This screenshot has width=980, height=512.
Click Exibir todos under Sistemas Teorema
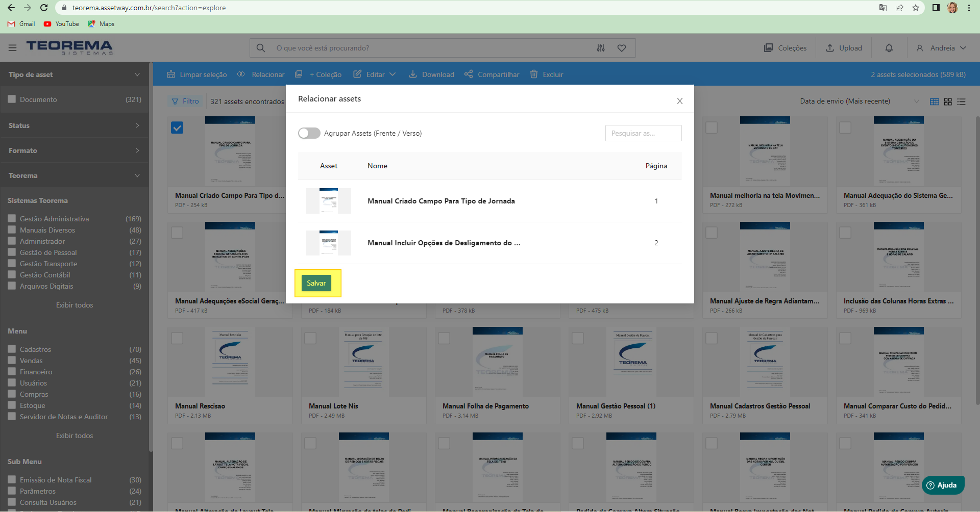(x=75, y=305)
